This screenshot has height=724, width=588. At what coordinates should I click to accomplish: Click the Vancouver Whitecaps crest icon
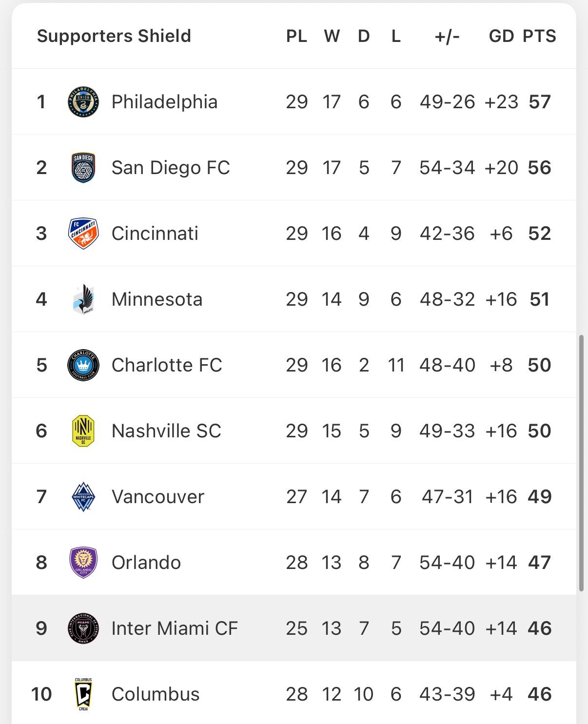(x=83, y=496)
